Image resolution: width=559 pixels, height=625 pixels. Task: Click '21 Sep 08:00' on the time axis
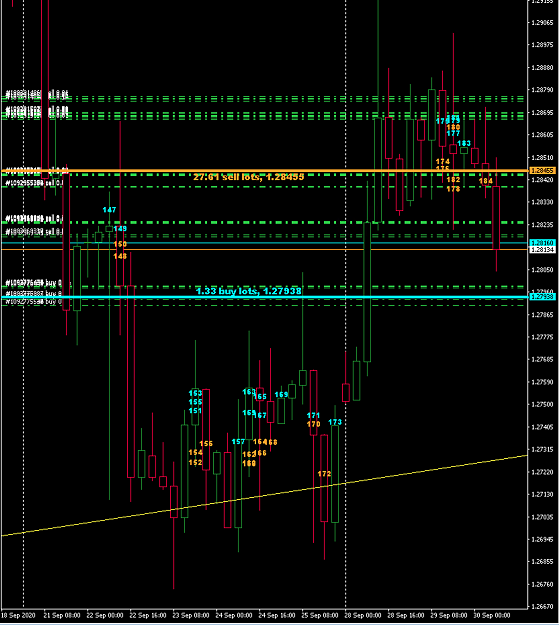62,615
